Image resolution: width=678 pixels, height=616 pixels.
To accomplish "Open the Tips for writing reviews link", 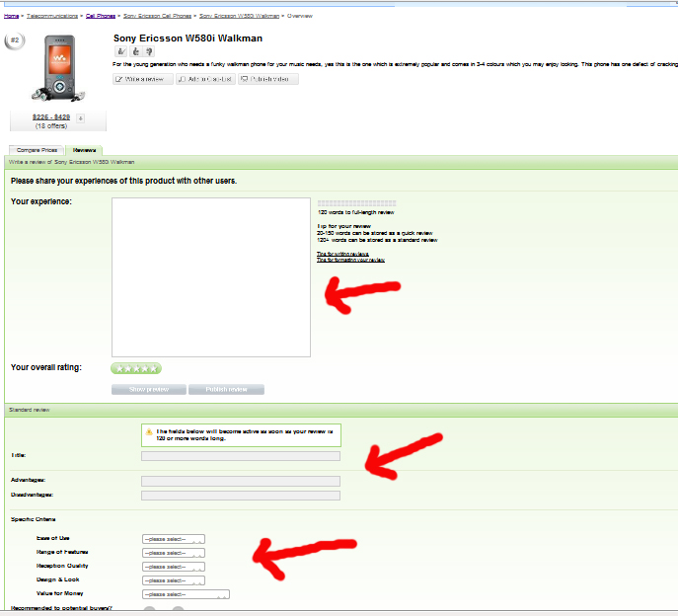I will coord(342,254).
